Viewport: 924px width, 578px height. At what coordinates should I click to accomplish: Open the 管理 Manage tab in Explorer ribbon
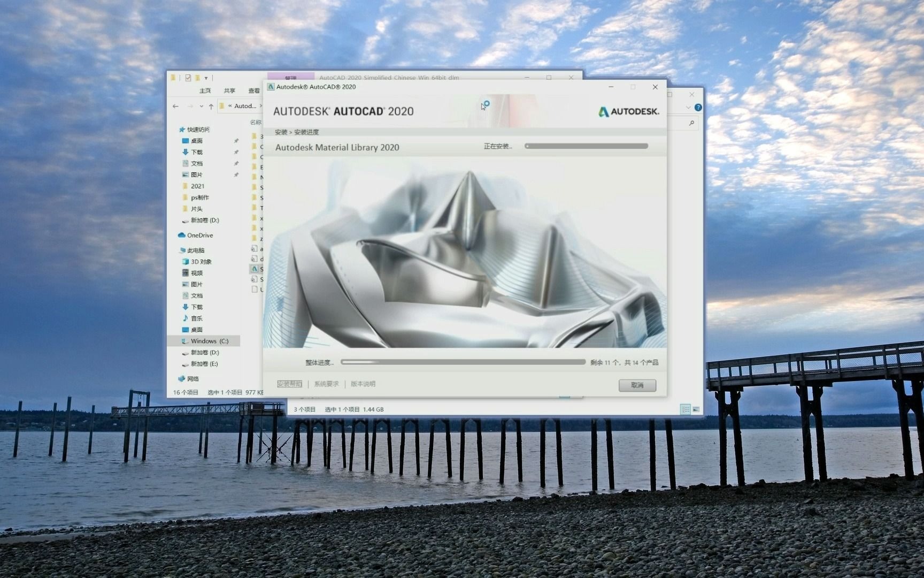290,78
